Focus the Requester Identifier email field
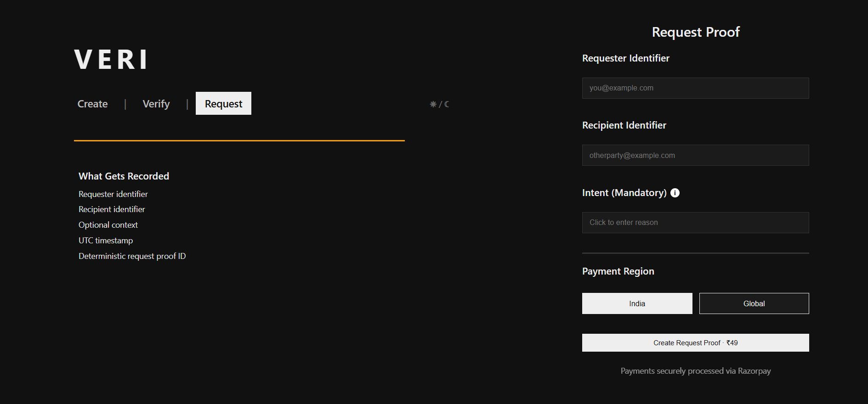 (695, 88)
